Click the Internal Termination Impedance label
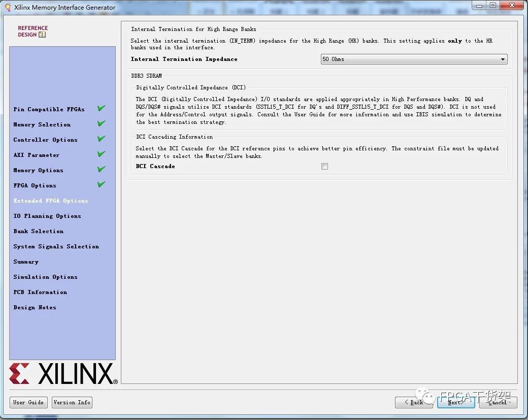Viewport: 528px width, 420px height. tap(184, 59)
